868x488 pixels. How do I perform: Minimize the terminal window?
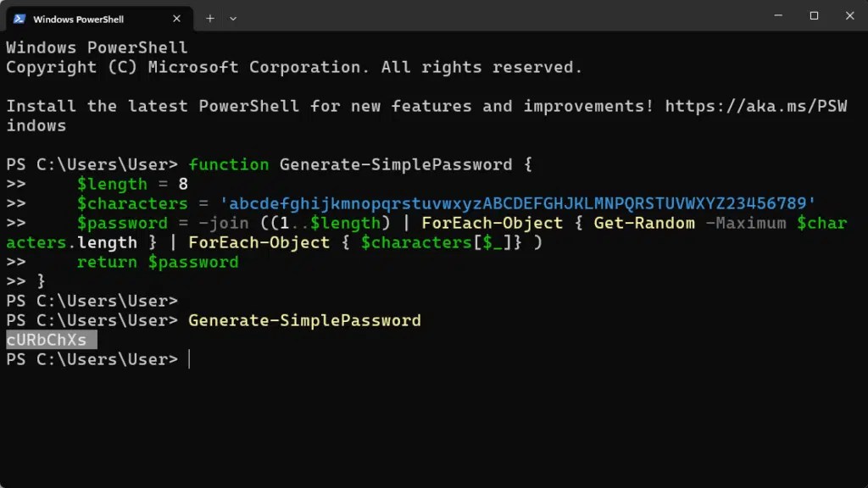(x=777, y=15)
